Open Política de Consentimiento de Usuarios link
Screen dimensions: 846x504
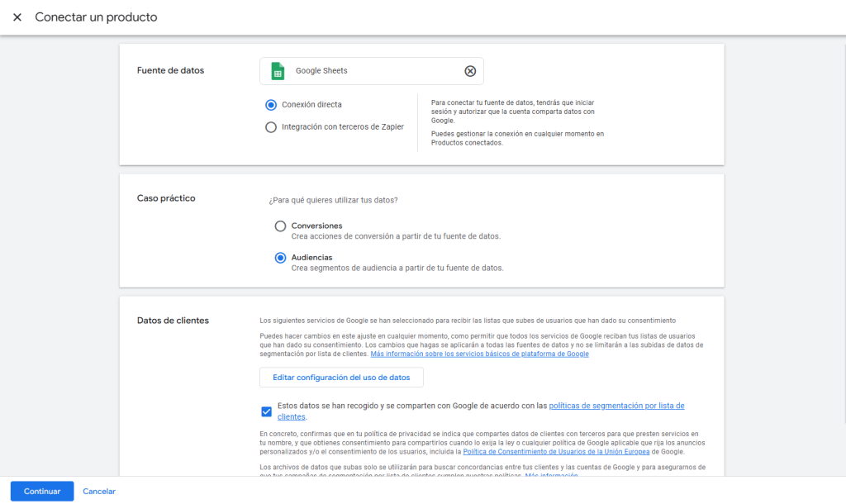pyautogui.click(x=556, y=452)
